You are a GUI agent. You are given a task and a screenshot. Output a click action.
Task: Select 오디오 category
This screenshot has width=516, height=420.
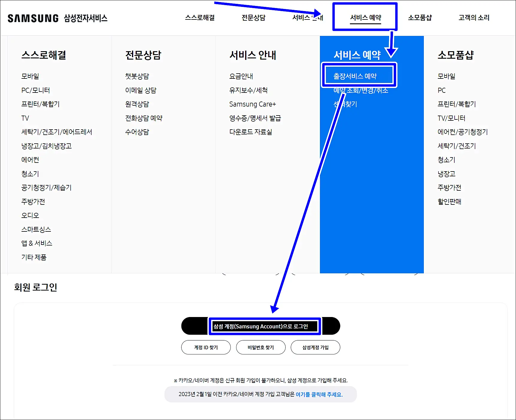[x=30, y=216]
